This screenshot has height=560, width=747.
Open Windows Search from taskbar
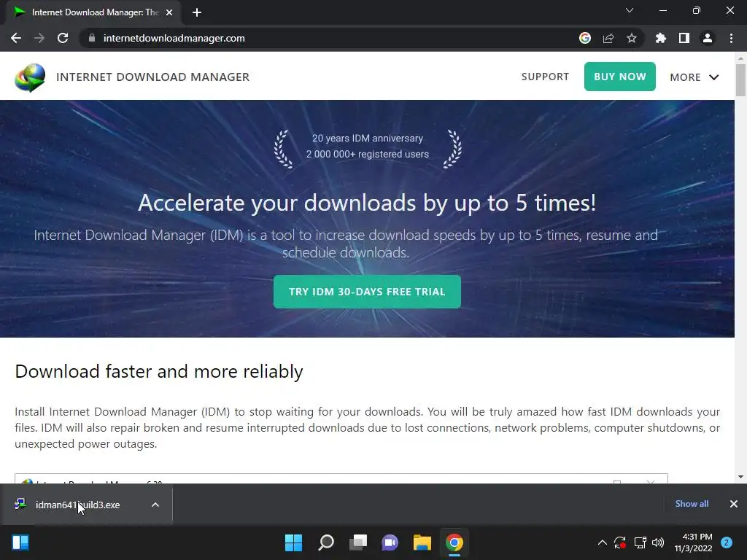point(326,542)
